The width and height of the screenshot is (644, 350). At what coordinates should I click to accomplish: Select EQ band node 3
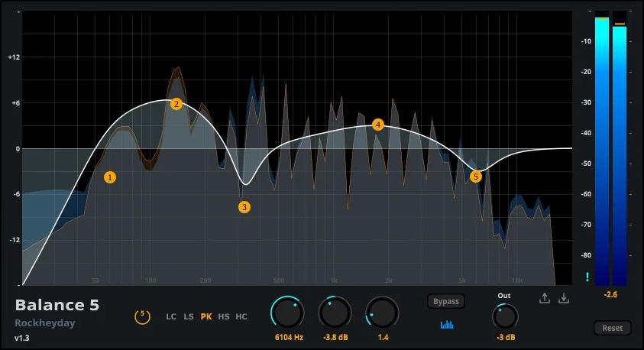coord(244,207)
